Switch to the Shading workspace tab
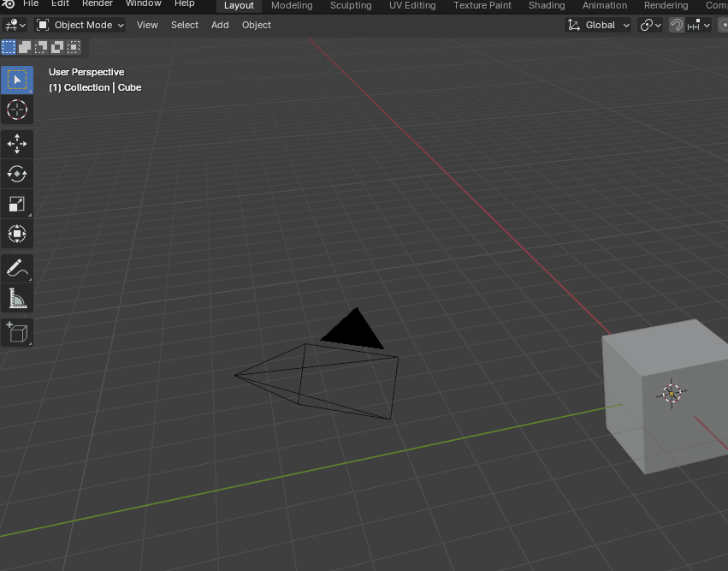This screenshot has height=571, width=728. point(547,6)
